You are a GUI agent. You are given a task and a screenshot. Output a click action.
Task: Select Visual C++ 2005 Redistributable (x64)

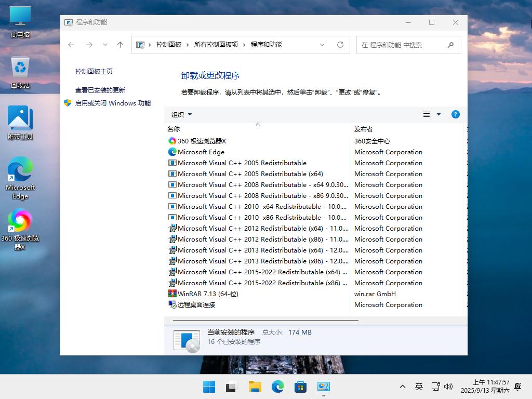click(250, 174)
